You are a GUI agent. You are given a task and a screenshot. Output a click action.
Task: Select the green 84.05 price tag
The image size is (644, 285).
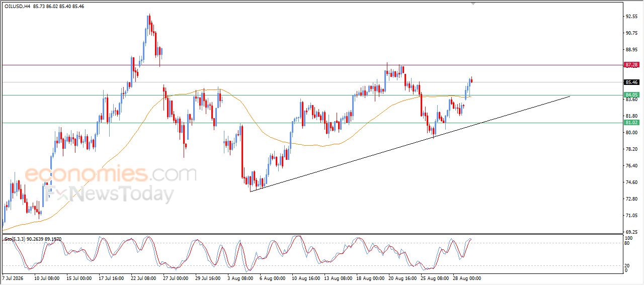(631, 94)
